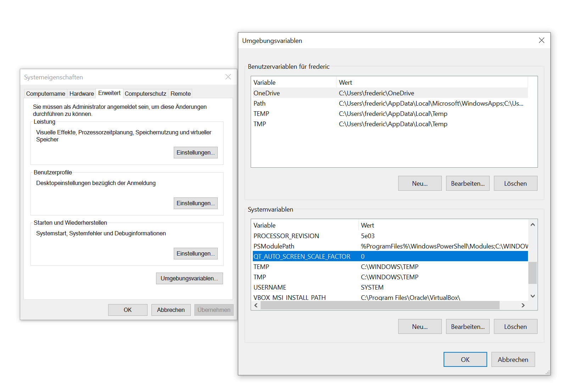Close the Umgebungsvariablen dialog with X

tap(541, 40)
